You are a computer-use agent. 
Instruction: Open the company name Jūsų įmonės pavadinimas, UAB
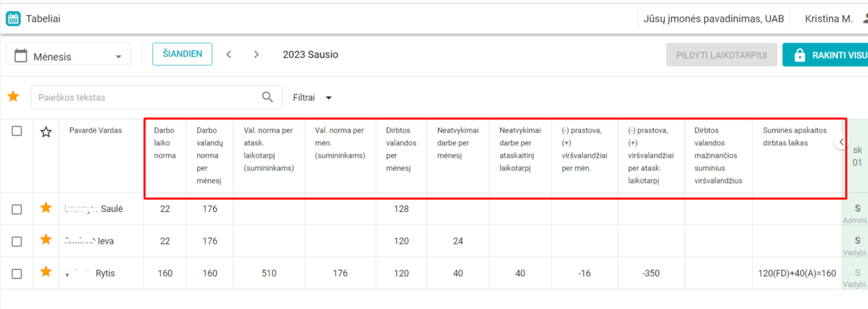click(713, 19)
